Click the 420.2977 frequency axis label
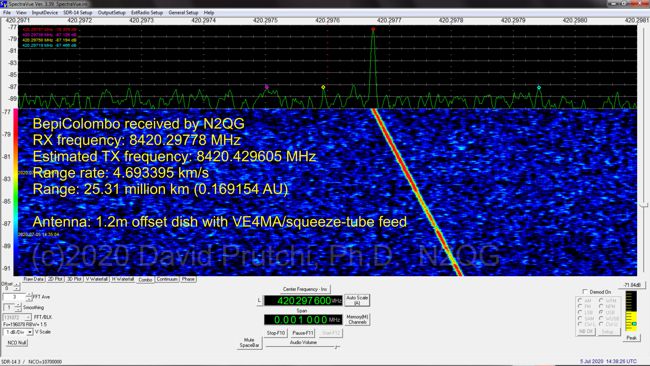Viewport: 650px width, 366px height. 389,20
